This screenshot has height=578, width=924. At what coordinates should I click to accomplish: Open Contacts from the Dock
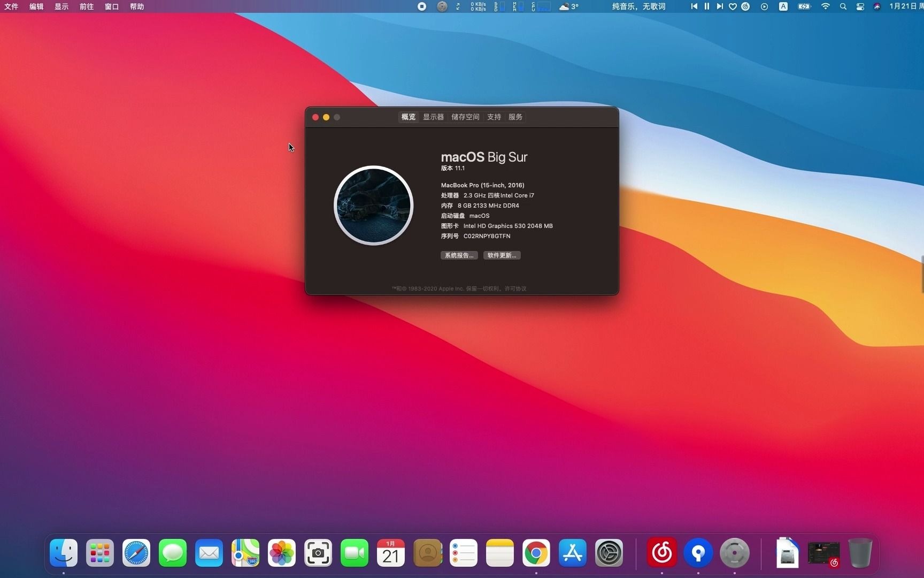[427, 553]
